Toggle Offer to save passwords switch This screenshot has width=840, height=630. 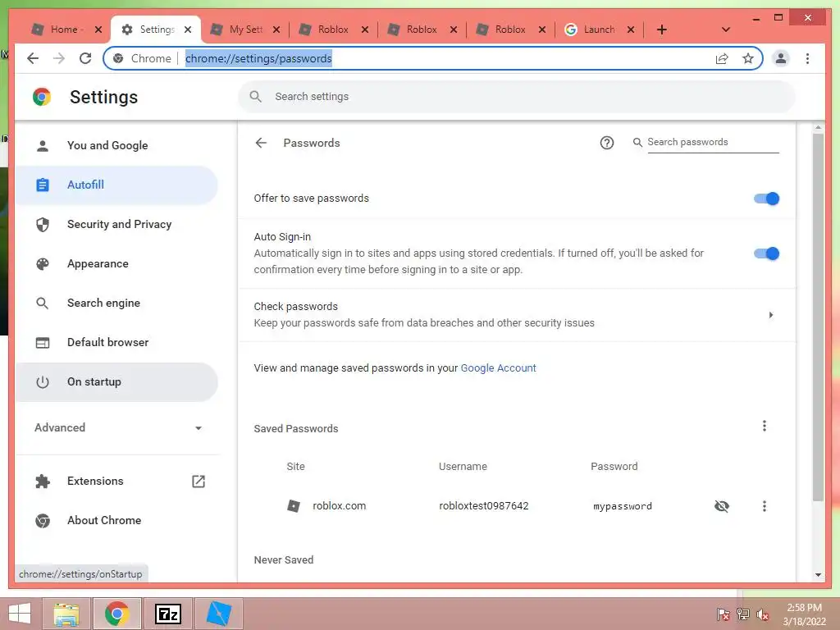click(x=766, y=199)
